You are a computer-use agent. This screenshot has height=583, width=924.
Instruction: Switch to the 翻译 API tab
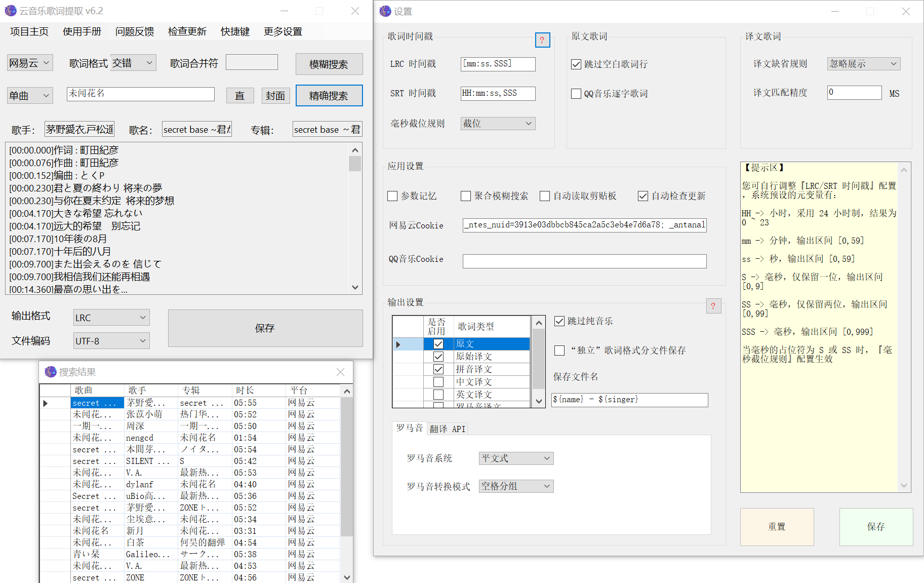point(448,429)
